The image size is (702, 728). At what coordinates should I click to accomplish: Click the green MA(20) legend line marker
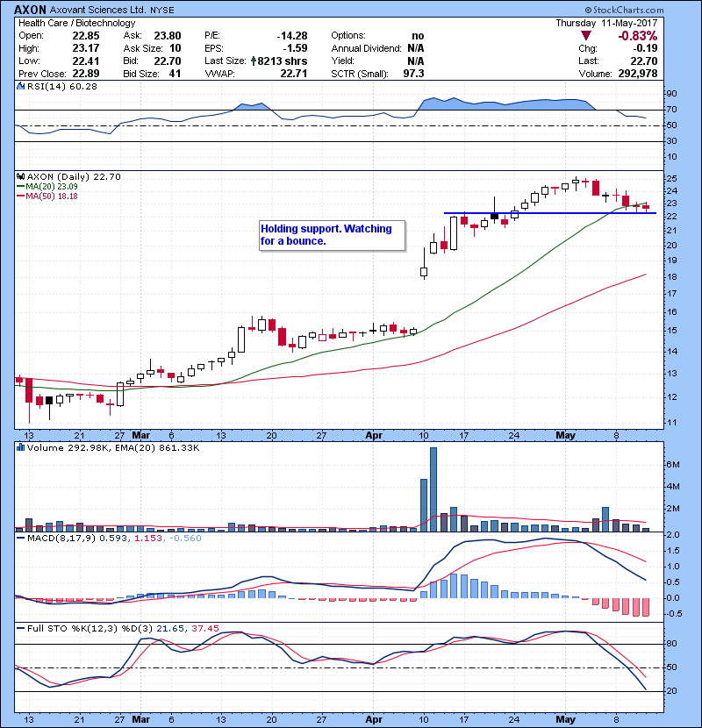[20, 187]
